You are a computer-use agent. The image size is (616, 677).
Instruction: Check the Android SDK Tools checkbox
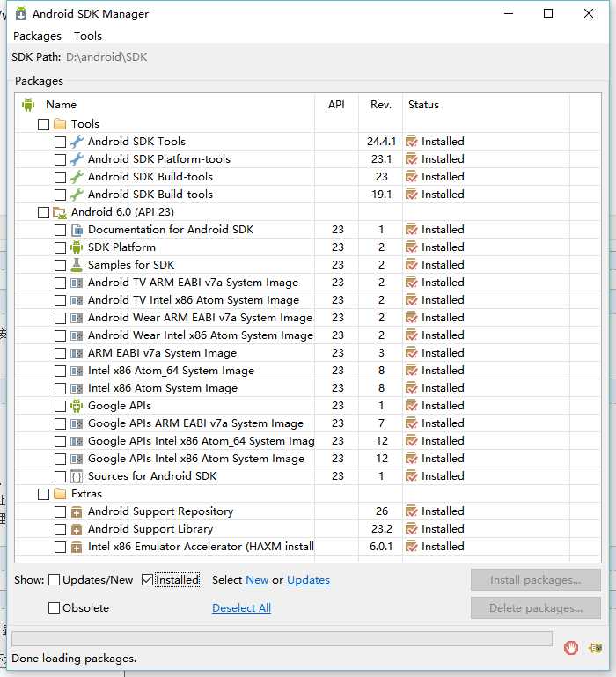pyautogui.click(x=60, y=142)
